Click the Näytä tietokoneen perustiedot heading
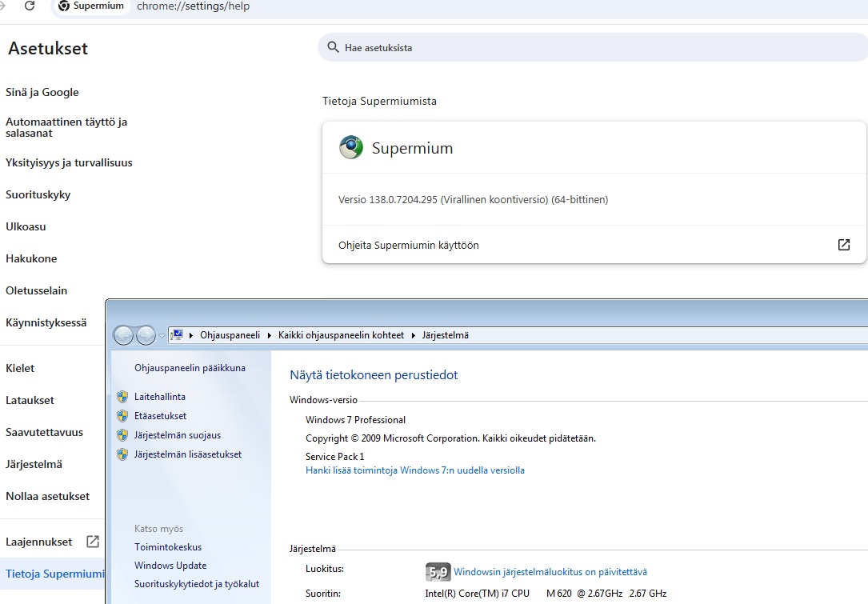 pos(374,375)
